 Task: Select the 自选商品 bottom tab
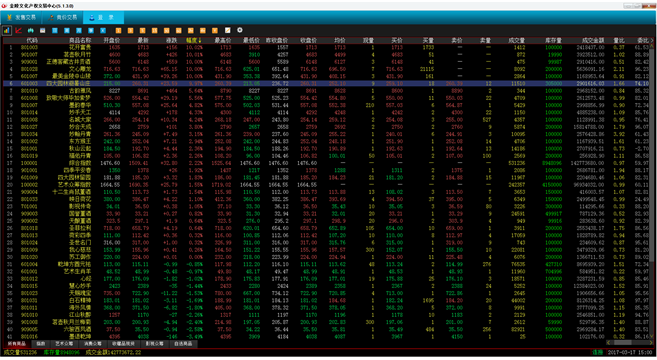(183, 344)
